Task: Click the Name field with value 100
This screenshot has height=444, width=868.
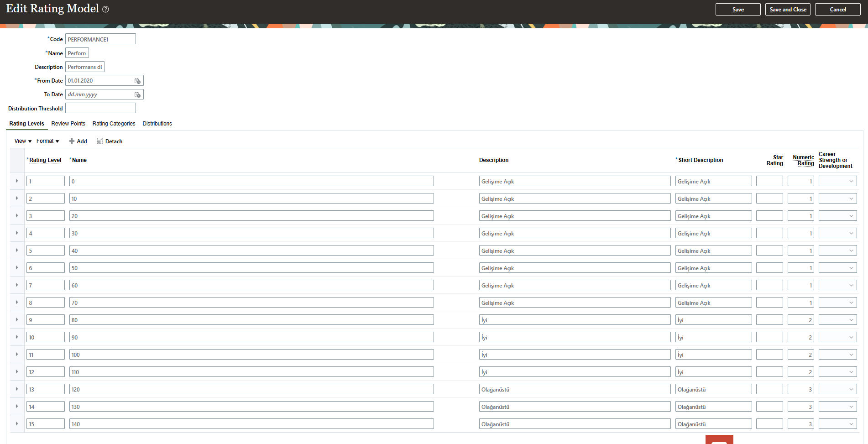Action: (x=251, y=355)
